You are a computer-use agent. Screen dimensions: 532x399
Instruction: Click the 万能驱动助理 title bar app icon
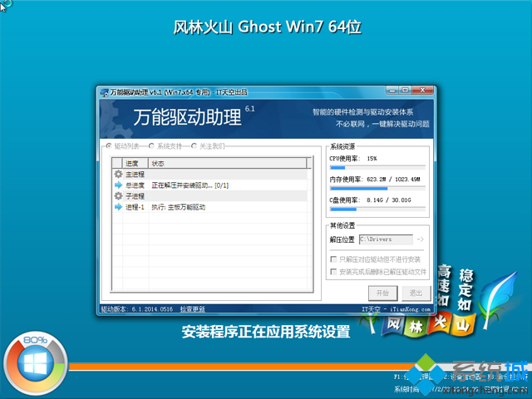click(x=105, y=92)
